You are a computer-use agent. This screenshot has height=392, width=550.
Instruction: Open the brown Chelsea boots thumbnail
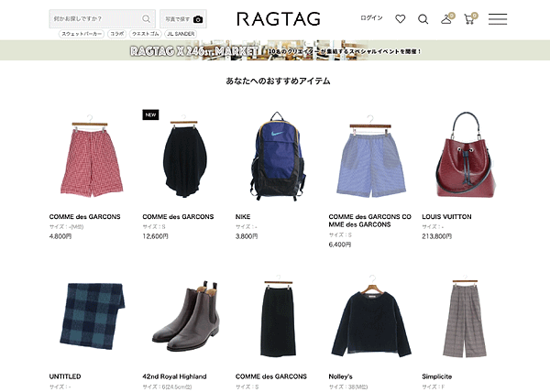click(186, 316)
